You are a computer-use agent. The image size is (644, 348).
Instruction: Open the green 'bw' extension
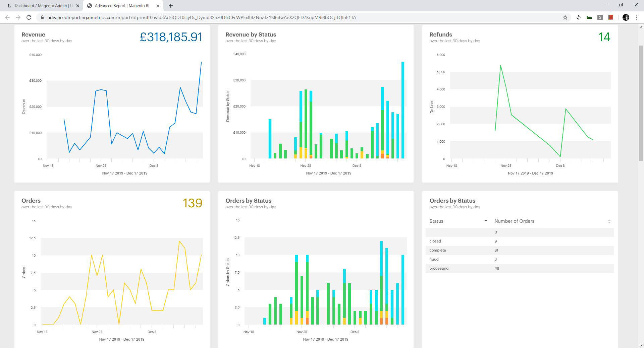click(x=589, y=17)
